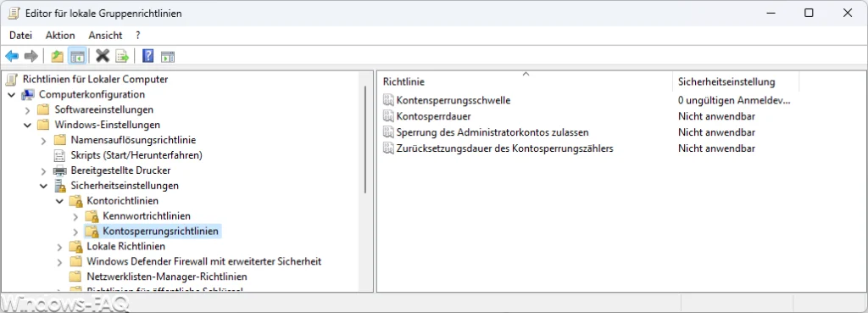Click the export list toolbar icon
Viewport: 868px width, 313px height.
point(122,56)
